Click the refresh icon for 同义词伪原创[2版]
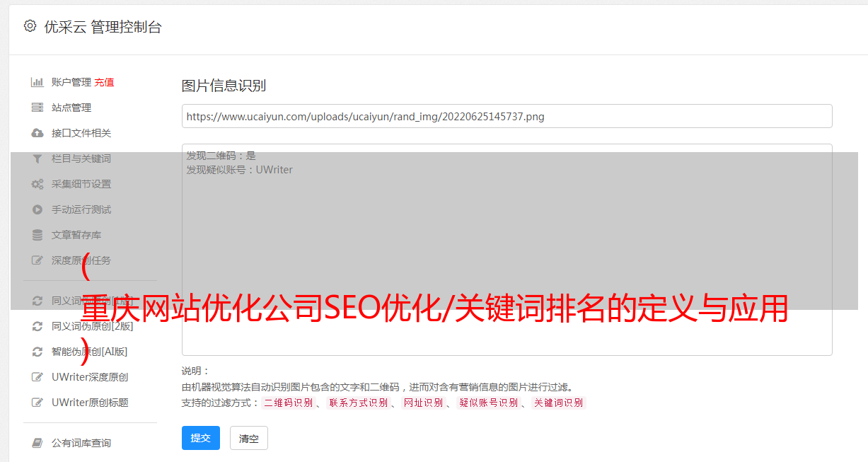This screenshot has height=462, width=868. [37, 326]
